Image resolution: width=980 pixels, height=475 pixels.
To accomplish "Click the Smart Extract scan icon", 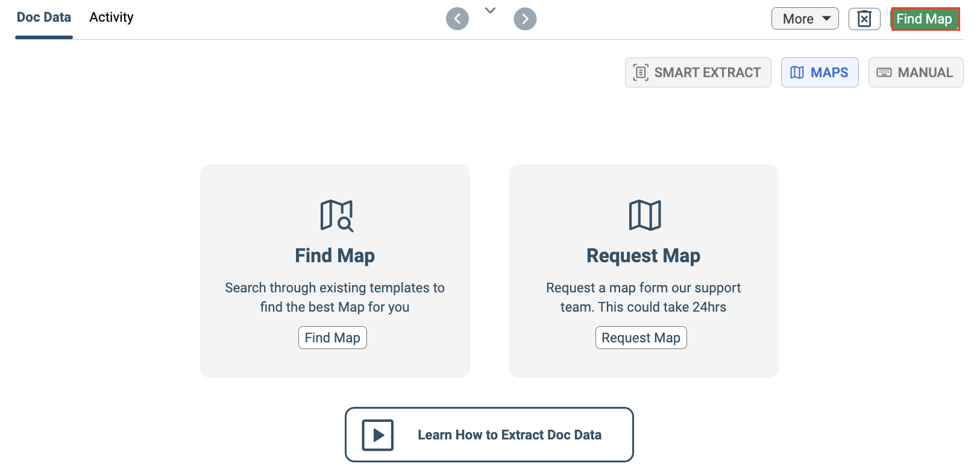I will tap(641, 72).
